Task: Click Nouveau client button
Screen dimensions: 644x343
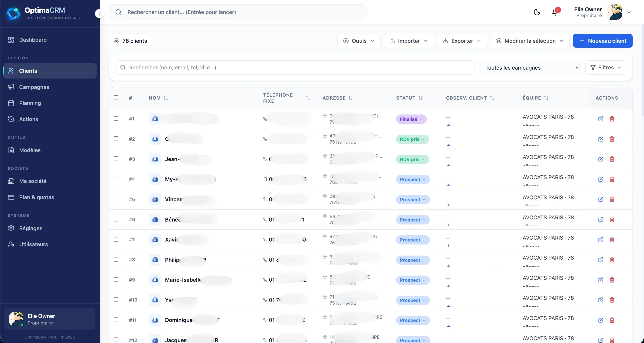Action: coord(602,41)
